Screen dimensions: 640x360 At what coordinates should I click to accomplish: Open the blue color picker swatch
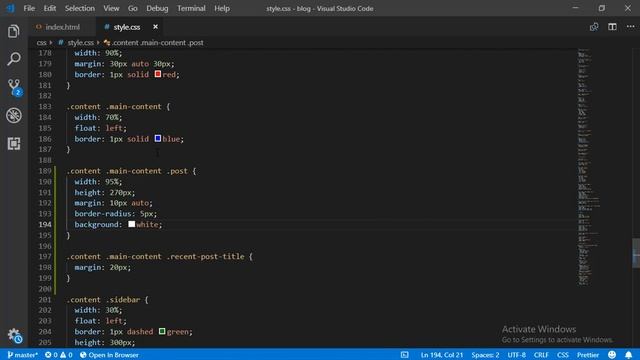click(x=158, y=138)
